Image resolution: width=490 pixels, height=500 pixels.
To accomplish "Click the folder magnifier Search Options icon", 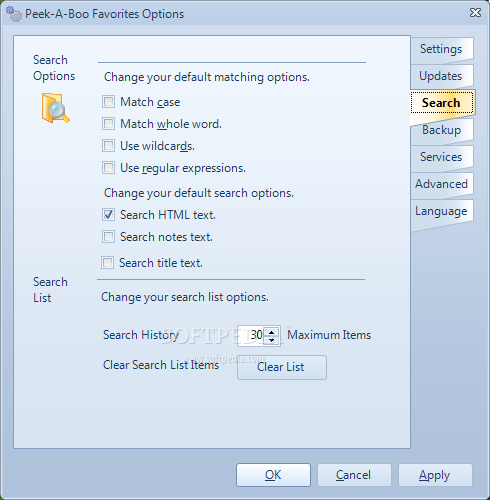I will pos(56,108).
